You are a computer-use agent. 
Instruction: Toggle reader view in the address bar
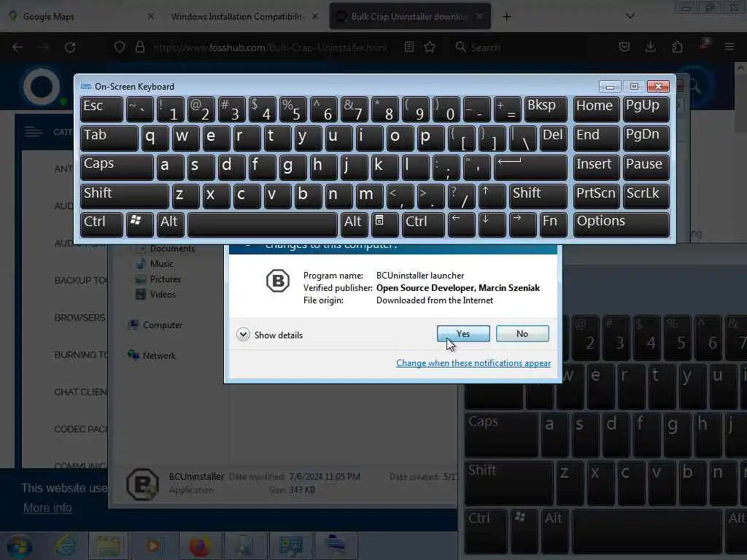[409, 47]
